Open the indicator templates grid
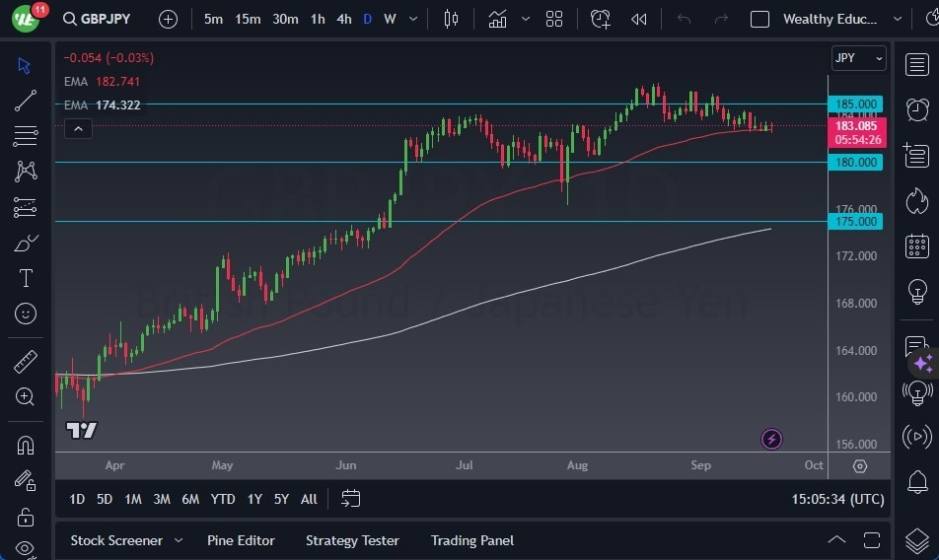 click(x=554, y=19)
